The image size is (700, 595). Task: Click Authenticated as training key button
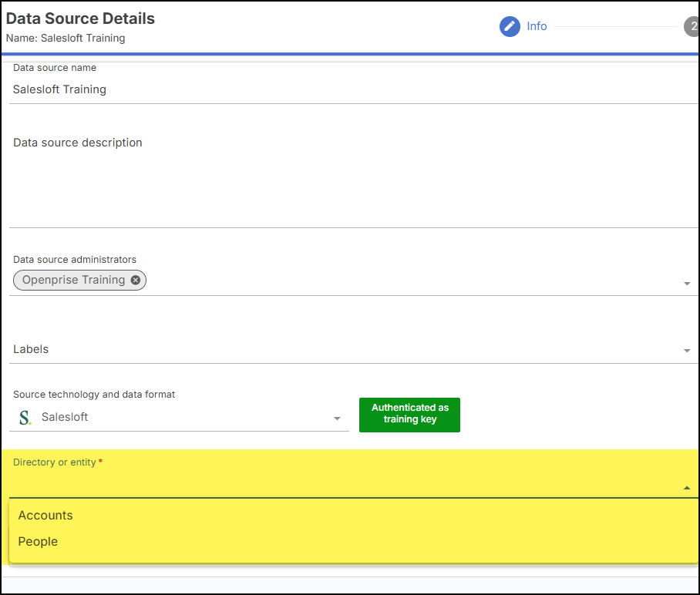409,415
